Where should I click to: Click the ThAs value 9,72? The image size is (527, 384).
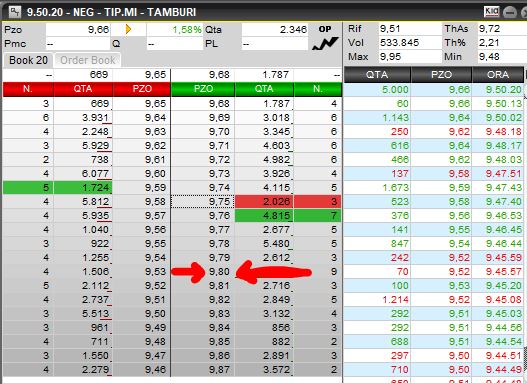(501, 29)
